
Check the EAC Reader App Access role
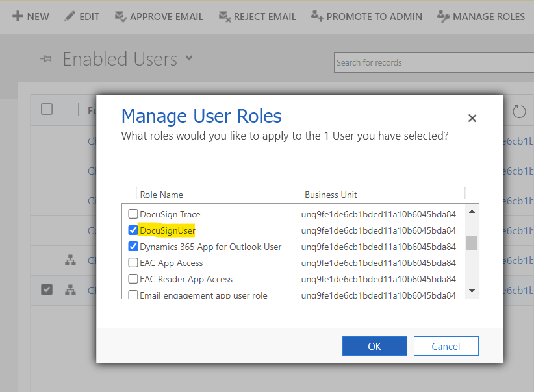click(x=133, y=278)
